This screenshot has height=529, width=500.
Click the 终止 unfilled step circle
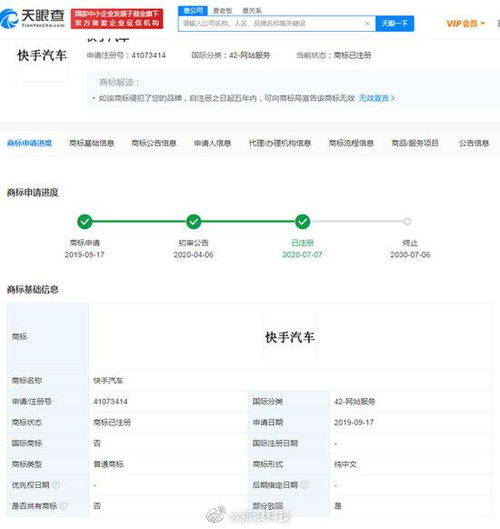[x=407, y=222]
